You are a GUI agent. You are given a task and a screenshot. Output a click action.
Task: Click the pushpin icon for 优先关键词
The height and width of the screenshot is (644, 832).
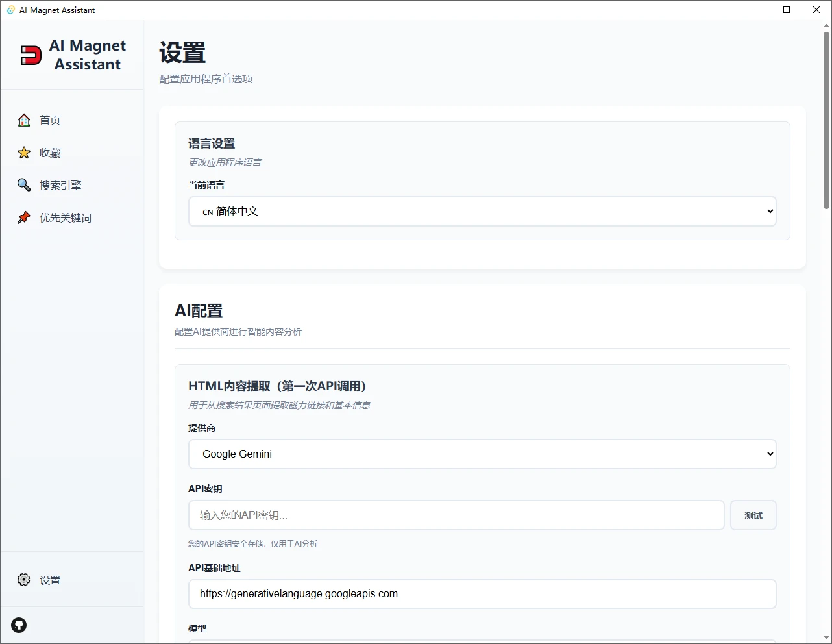(24, 217)
